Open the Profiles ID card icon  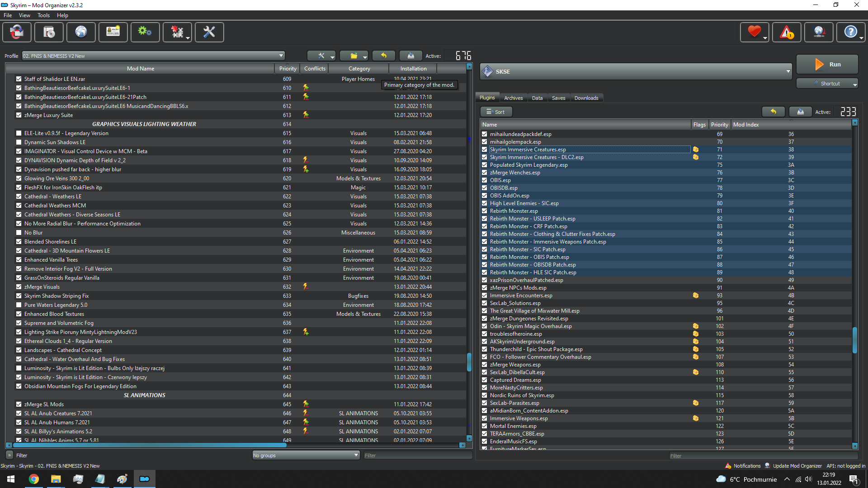point(113,32)
